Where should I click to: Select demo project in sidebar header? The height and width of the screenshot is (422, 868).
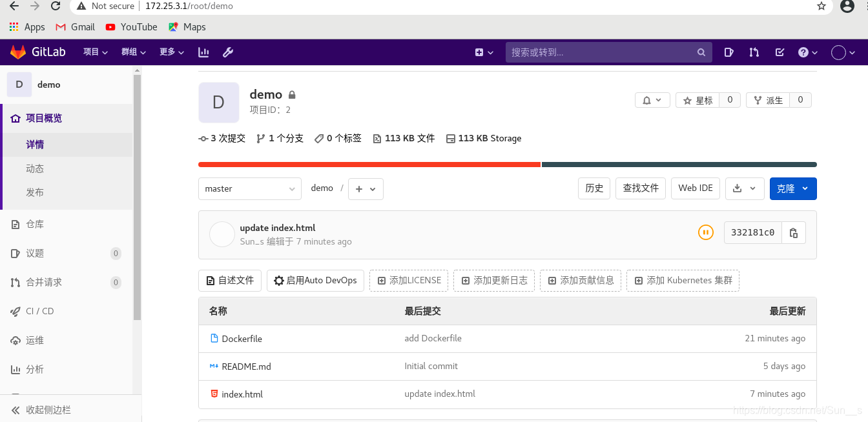[x=34, y=85]
